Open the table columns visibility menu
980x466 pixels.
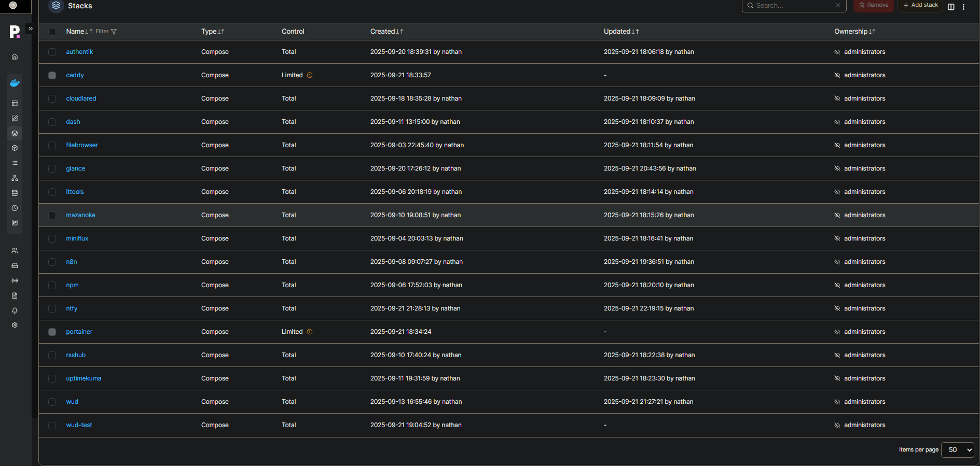(x=951, y=7)
